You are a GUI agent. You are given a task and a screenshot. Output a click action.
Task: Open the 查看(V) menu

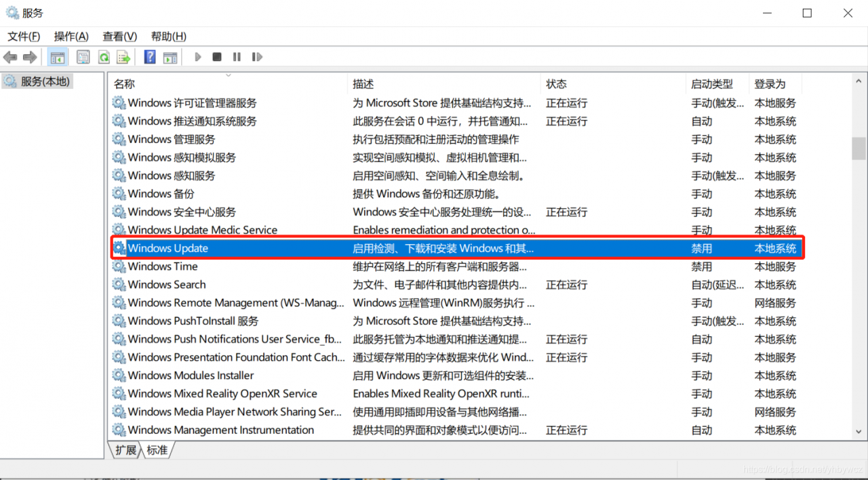pyautogui.click(x=120, y=37)
